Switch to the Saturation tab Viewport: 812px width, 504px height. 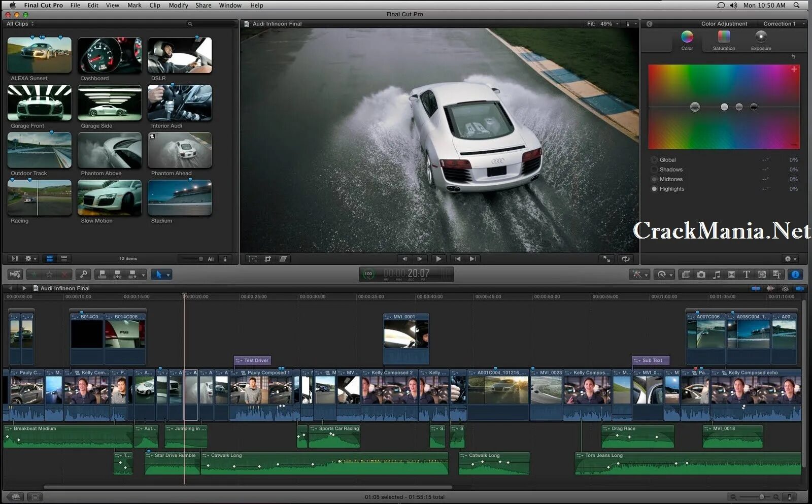click(x=724, y=41)
